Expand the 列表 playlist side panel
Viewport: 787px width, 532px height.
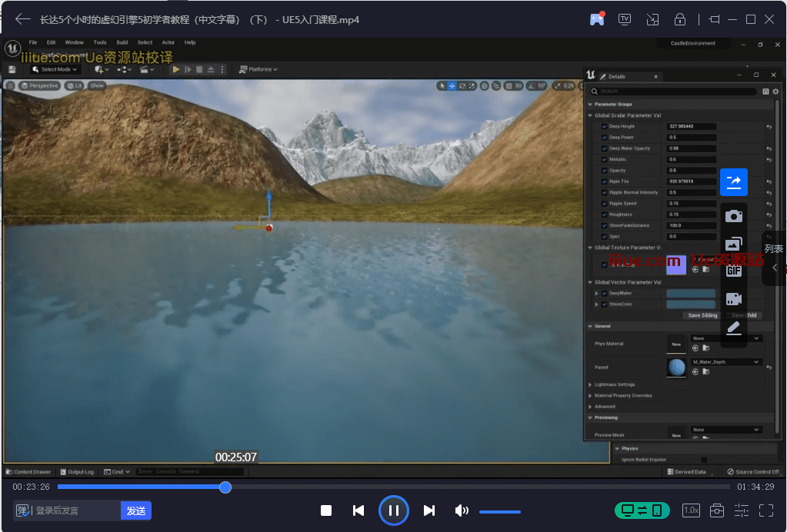click(x=774, y=258)
